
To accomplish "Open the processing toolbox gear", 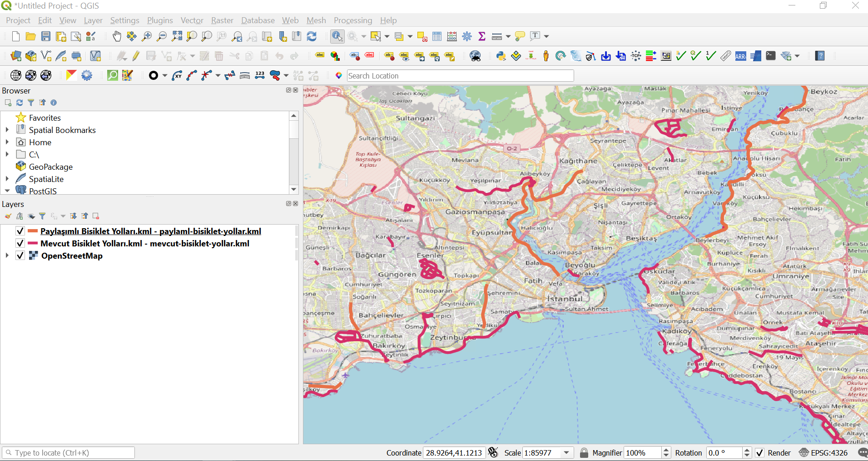I will click(467, 36).
